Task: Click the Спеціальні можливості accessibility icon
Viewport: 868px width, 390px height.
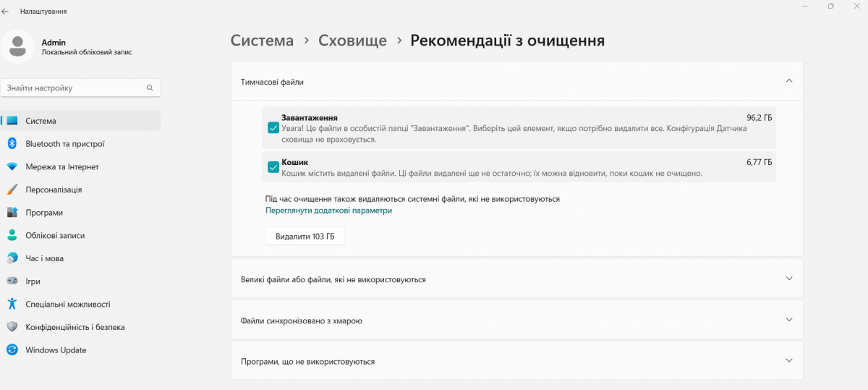Action: coord(12,304)
